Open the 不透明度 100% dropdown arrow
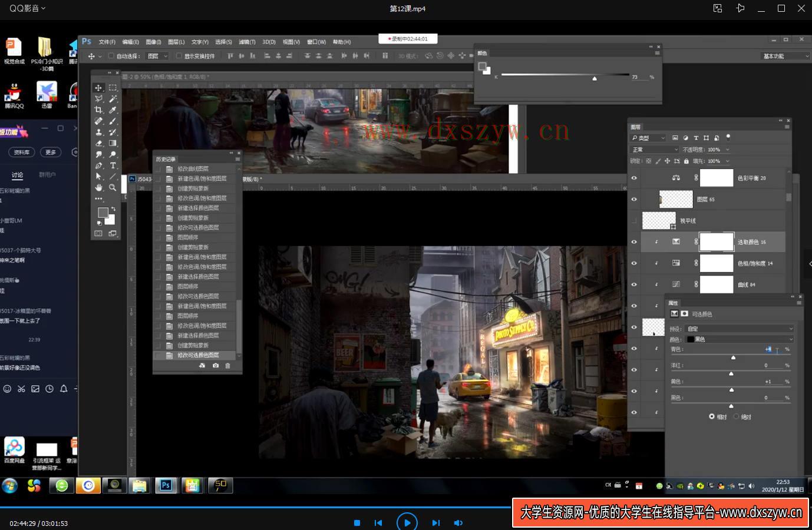Viewport: 812px width, 530px height. [x=728, y=150]
